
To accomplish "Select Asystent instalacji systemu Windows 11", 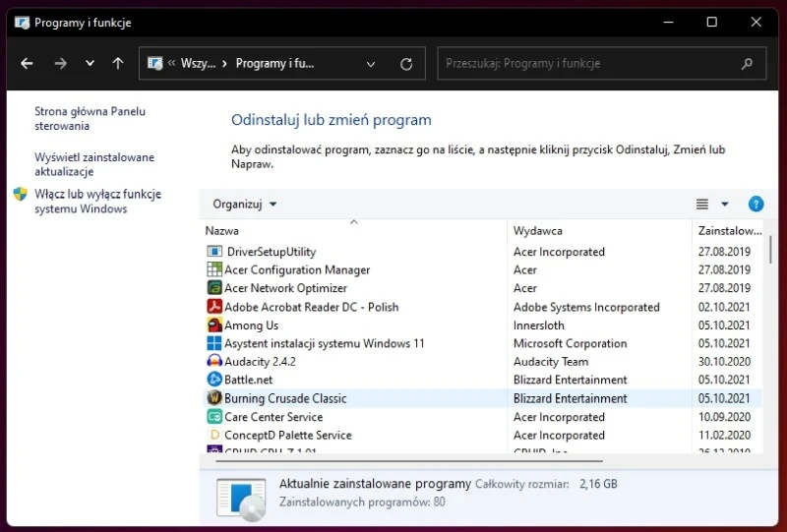I will coord(325,343).
